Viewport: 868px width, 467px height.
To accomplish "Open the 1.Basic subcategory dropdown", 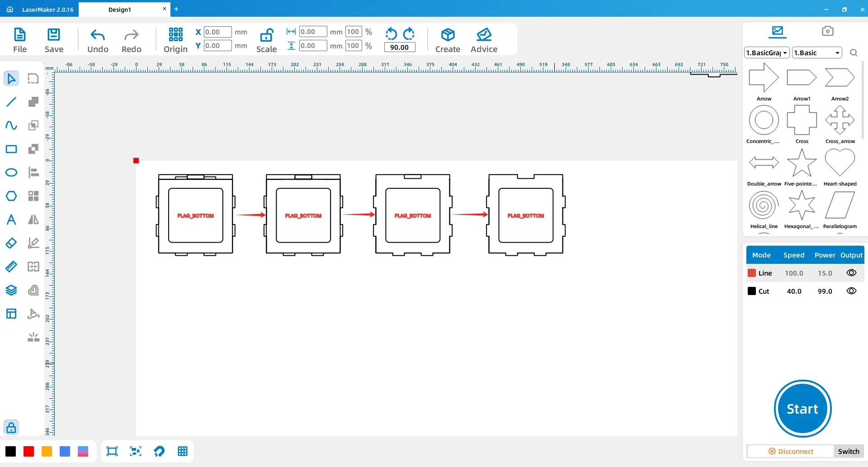I will (x=817, y=52).
